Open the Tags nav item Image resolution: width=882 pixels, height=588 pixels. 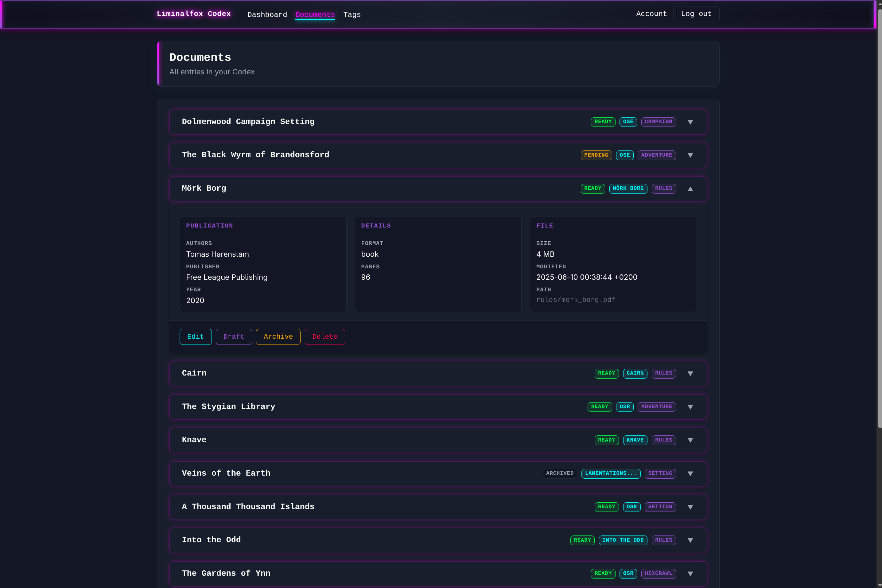(352, 15)
